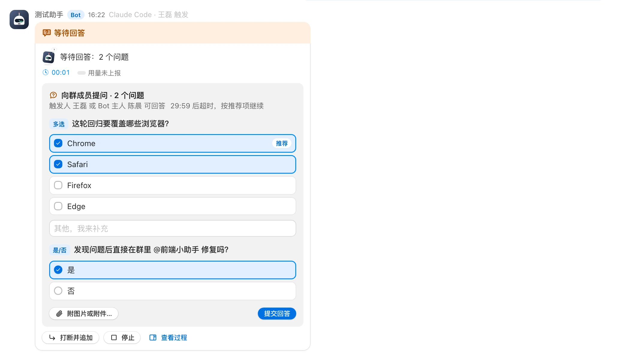
Task: Click the 是/否 tag label
Action: (60, 250)
